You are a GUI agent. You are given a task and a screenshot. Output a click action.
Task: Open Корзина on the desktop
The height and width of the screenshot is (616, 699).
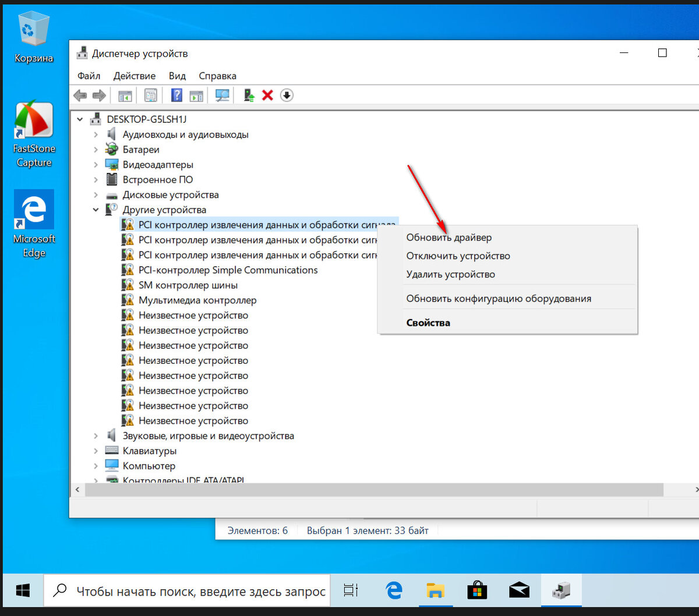pyautogui.click(x=34, y=38)
